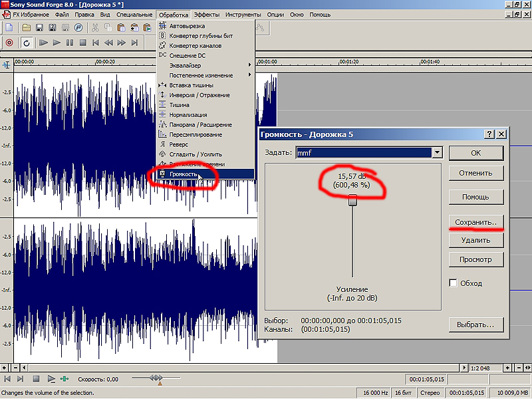Open the Инструменты menu

tap(243, 15)
